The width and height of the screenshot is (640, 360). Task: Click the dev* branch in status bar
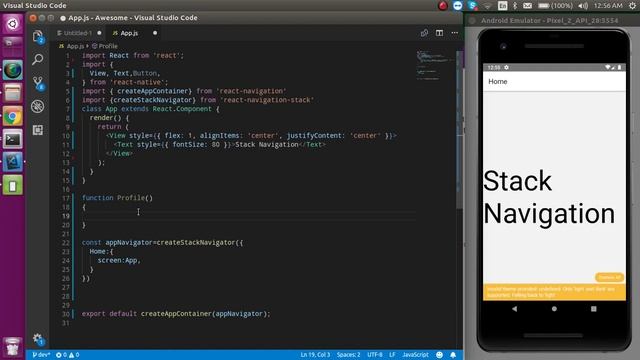pos(41,355)
